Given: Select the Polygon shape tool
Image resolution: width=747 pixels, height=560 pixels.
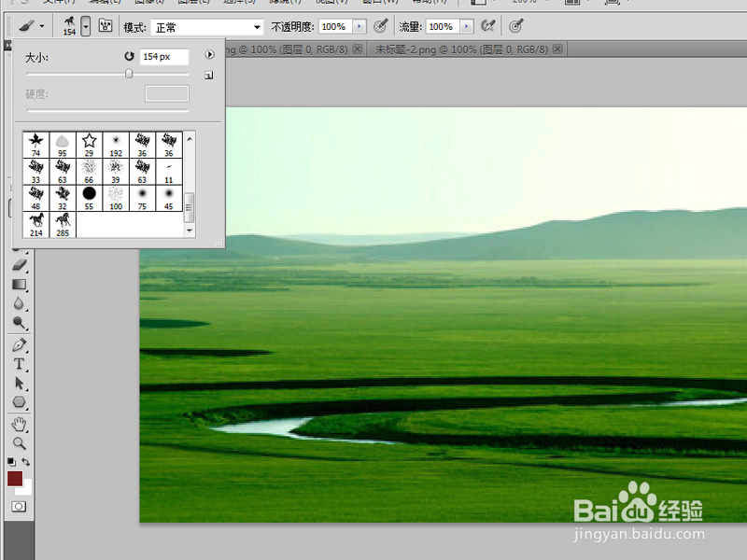Looking at the screenshot, I should 19,402.
